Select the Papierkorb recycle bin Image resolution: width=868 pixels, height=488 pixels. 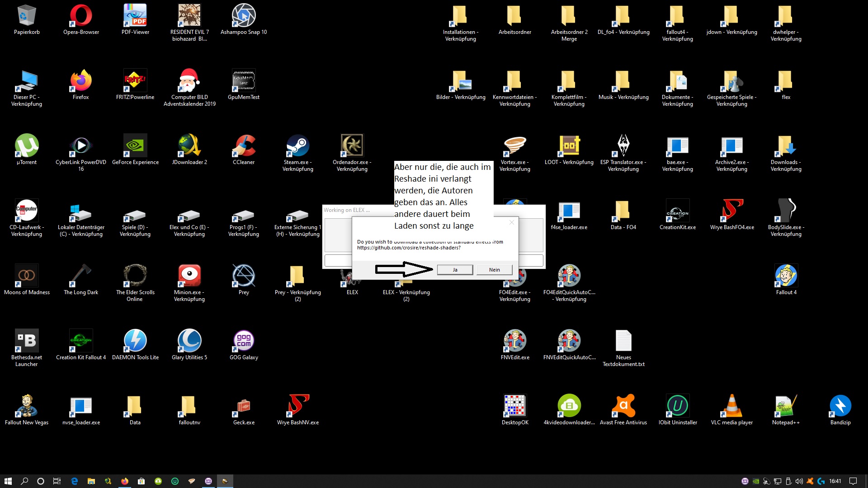(27, 16)
